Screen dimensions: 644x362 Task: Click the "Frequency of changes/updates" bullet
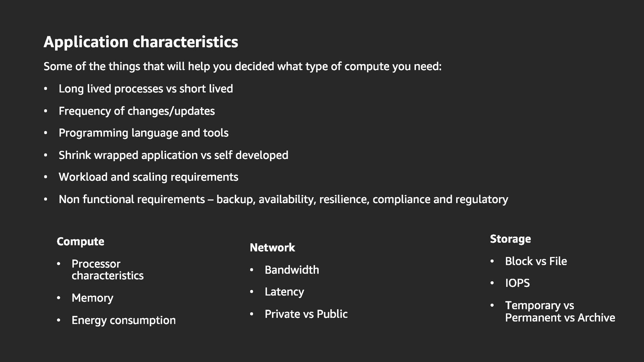[137, 111]
